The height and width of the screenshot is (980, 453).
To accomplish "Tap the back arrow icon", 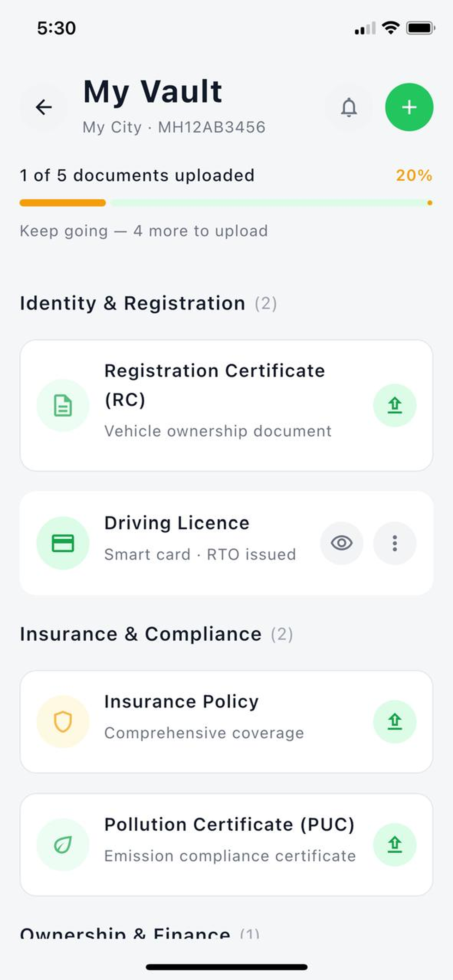I will (44, 107).
